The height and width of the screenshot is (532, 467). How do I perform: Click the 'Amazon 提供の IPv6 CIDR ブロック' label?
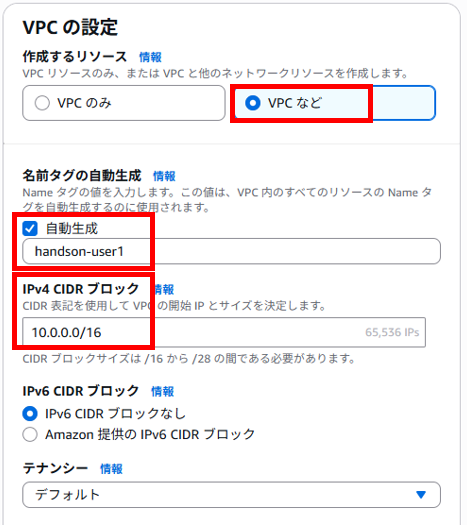point(150,435)
